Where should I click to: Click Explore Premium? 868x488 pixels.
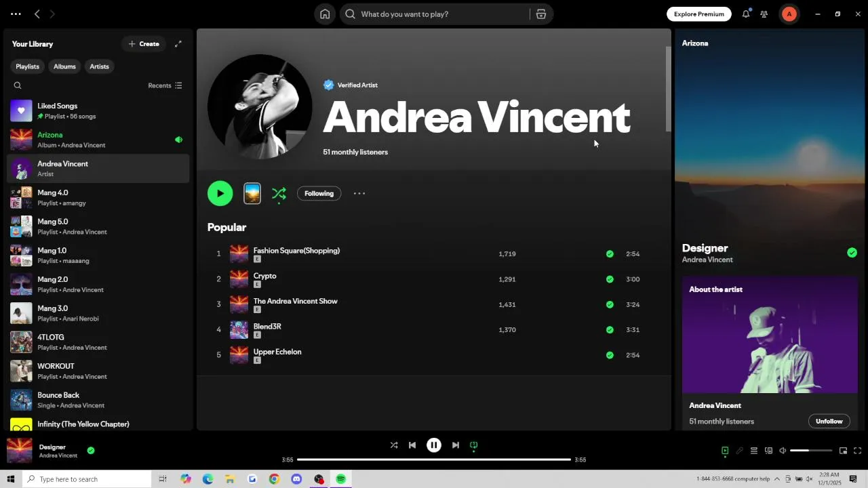pyautogui.click(x=699, y=14)
